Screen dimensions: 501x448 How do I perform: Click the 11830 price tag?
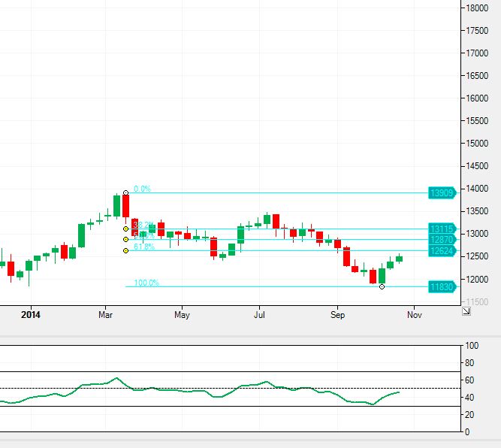(x=440, y=286)
